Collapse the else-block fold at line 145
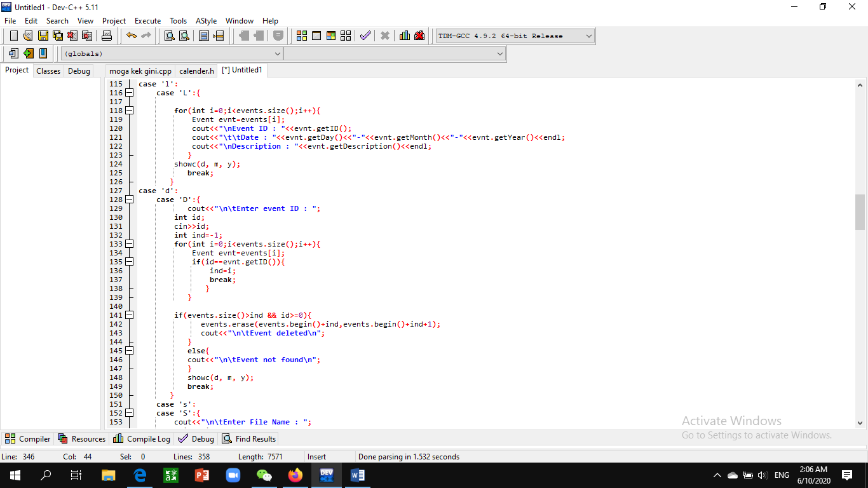The height and width of the screenshot is (488, 868). pos(130,351)
